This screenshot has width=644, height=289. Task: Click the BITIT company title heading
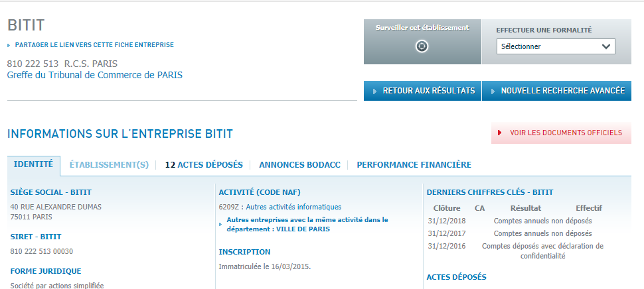click(x=25, y=25)
